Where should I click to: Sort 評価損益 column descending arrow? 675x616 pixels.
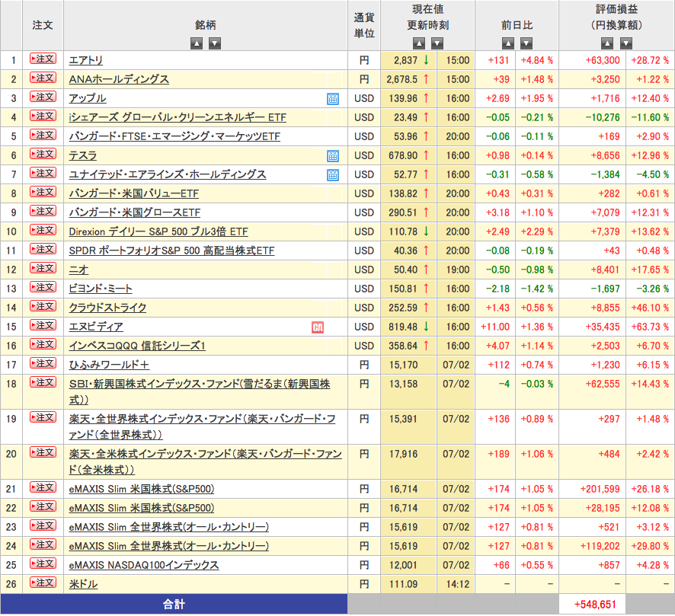[626, 43]
